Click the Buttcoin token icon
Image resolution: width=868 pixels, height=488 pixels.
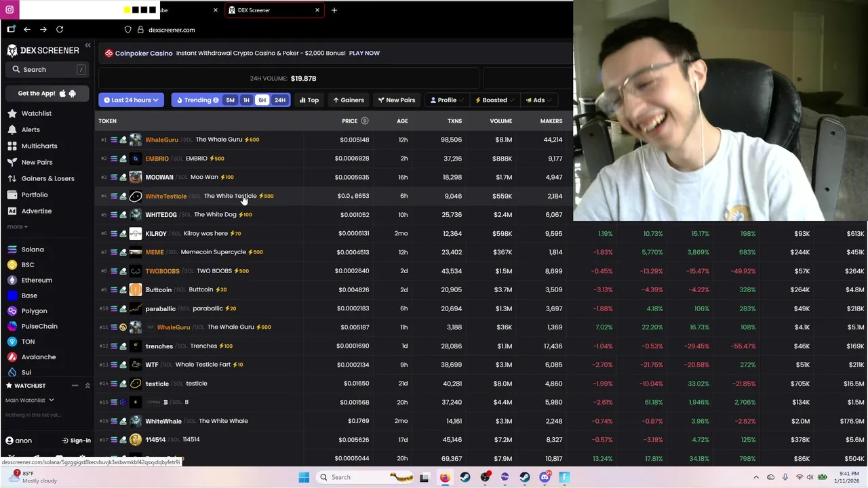136,289
